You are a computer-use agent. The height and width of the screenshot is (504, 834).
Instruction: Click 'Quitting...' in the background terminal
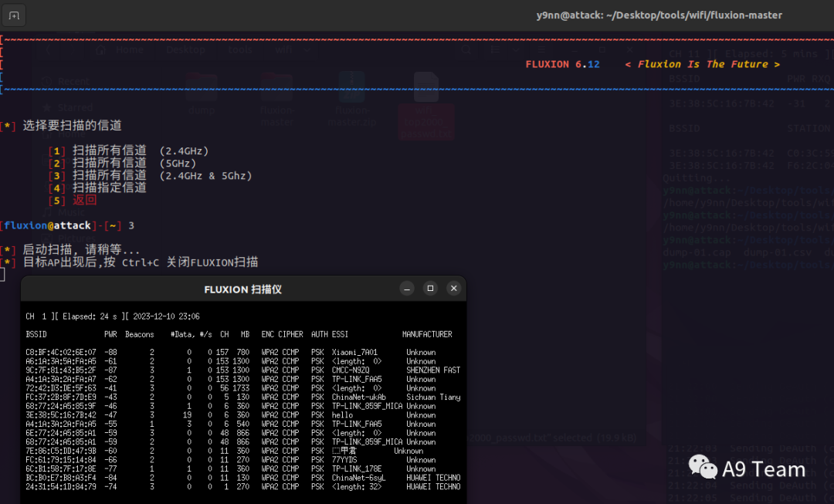(x=696, y=178)
